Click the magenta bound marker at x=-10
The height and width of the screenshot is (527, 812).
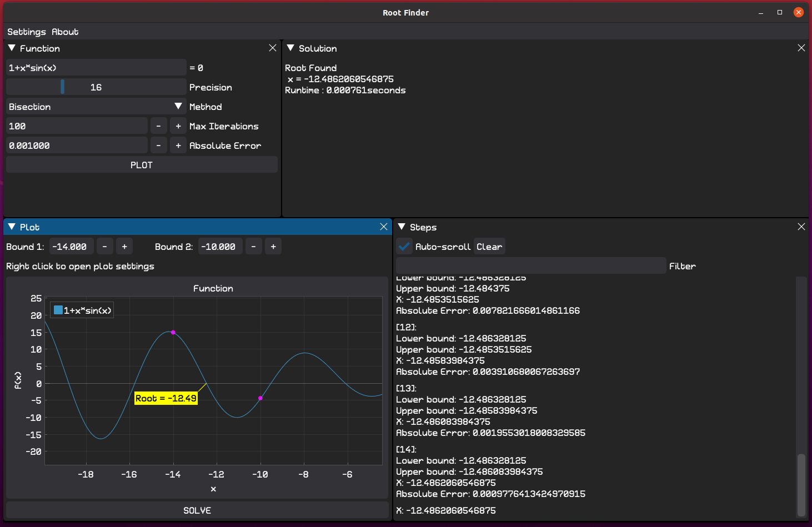(x=260, y=398)
